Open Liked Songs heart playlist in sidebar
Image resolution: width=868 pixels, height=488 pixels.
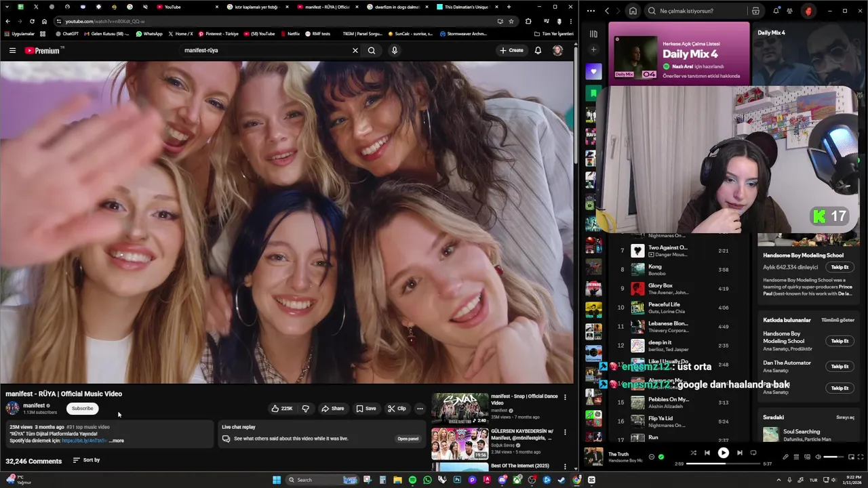[593, 71]
